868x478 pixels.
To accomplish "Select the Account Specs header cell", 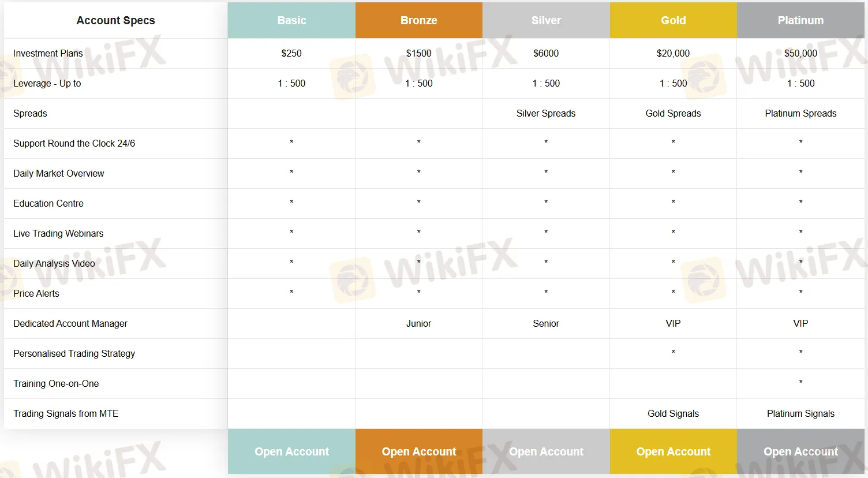I will [115, 20].
